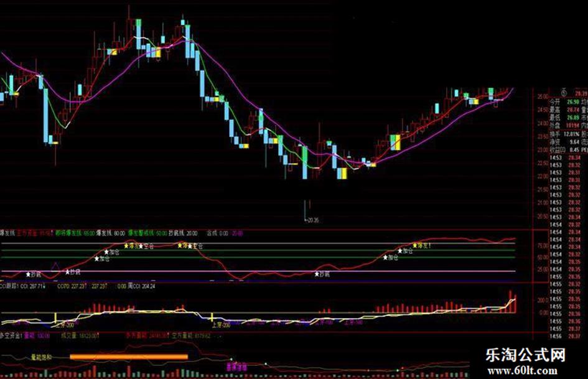
Task: Click the 爆发线 80.00 indicator label
Action: click(111, 233)
